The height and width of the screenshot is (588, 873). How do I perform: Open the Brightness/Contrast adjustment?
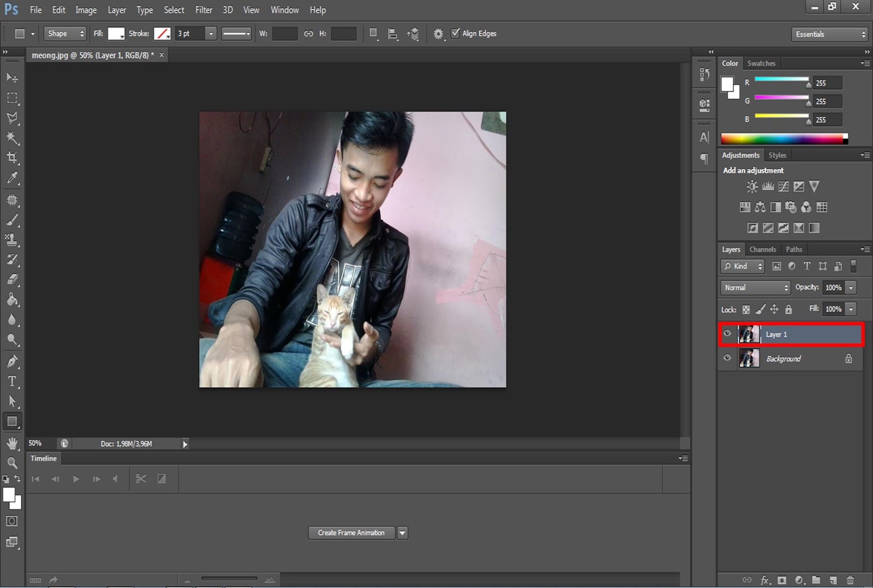click(751, 186)
